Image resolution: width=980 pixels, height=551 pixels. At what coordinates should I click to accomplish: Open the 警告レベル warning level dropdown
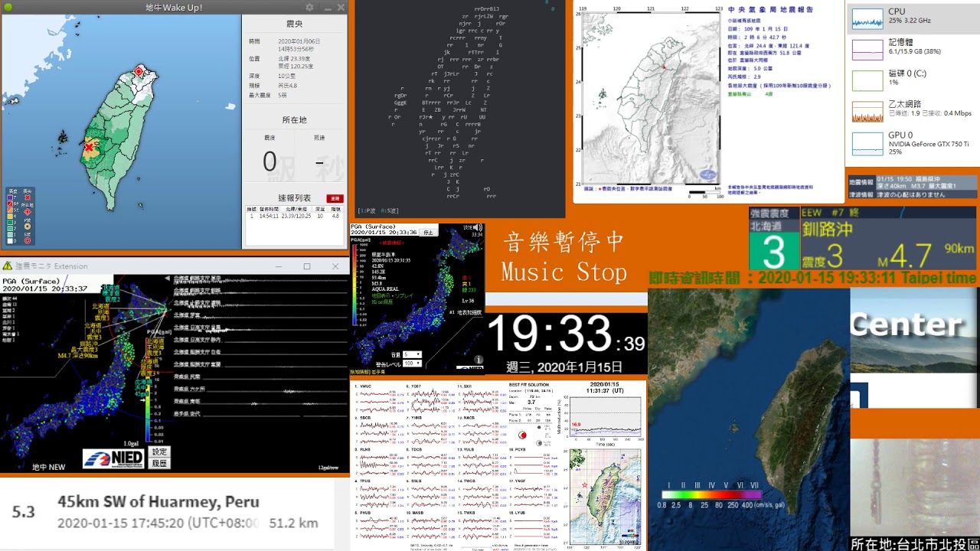[412, 364]
